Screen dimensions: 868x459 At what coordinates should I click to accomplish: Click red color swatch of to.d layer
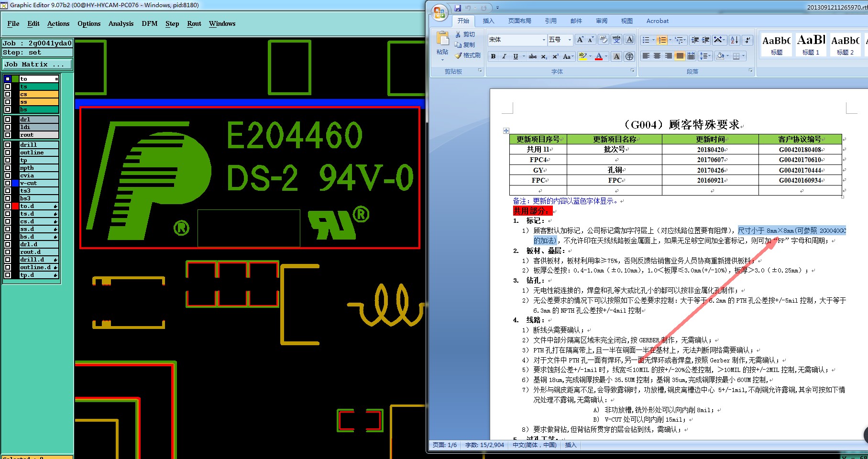click(x=15, y=206)
